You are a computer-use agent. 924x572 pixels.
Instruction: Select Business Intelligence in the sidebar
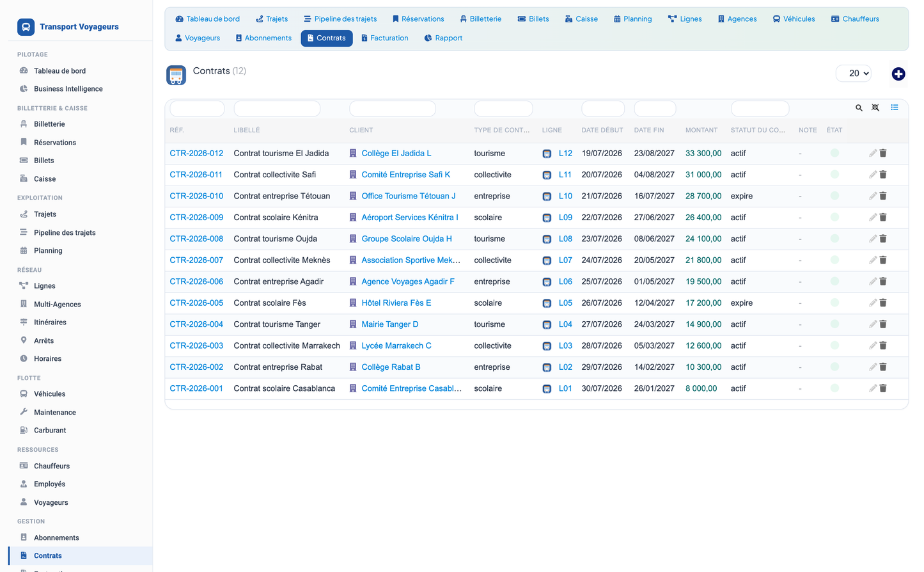click(68, 89)
